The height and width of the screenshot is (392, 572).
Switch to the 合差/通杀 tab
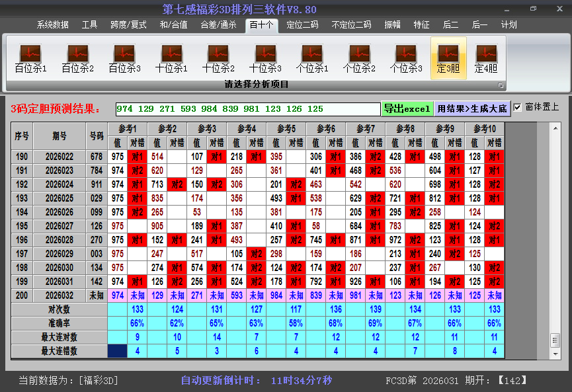(218, 25)
